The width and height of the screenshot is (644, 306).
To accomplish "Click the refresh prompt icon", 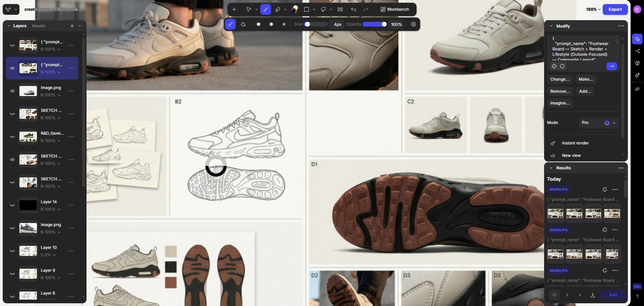I will click(562, 66).
